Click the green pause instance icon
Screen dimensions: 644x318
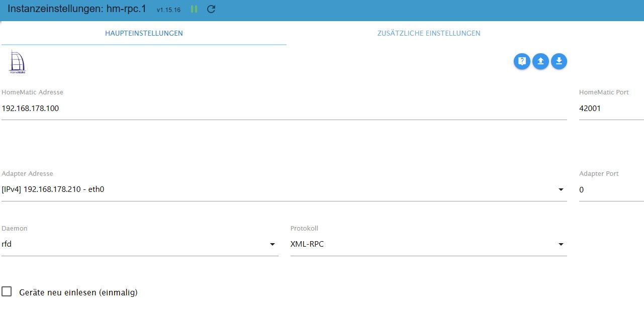point(194,10)
